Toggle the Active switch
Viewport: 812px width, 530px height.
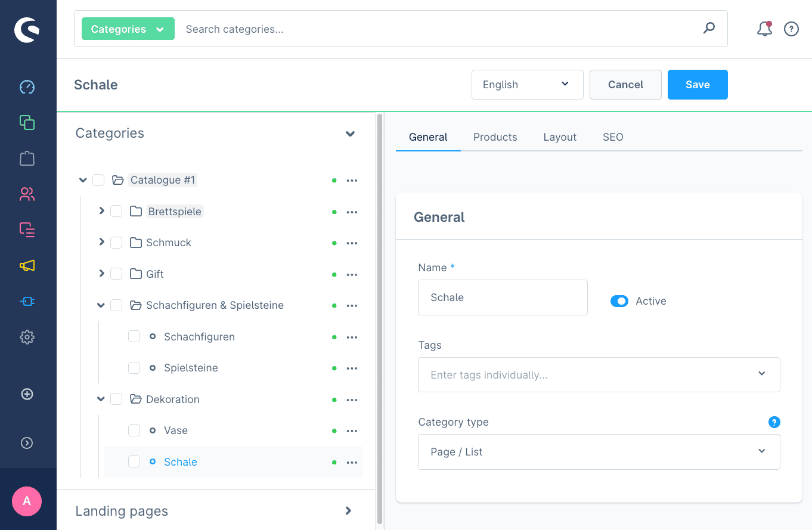[x=619, y=301]
